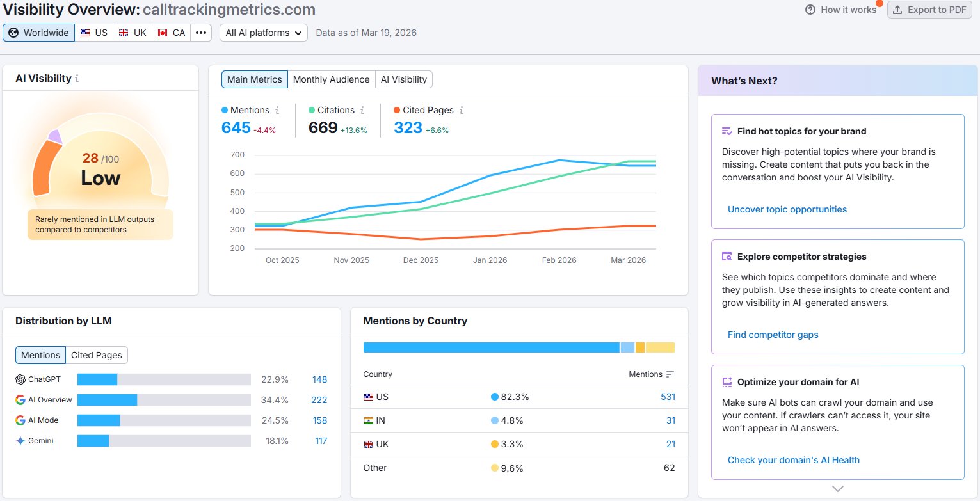Click the sort icon next to Mentions column
The image size is (980, 501).
(x=670, y=374)
